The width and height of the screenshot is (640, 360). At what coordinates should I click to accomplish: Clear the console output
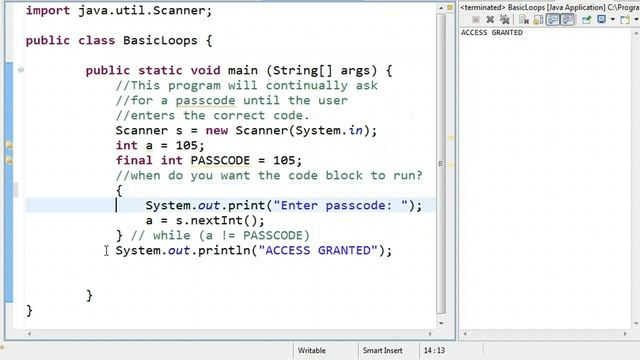pyautogui.click(x=524, y=20)
